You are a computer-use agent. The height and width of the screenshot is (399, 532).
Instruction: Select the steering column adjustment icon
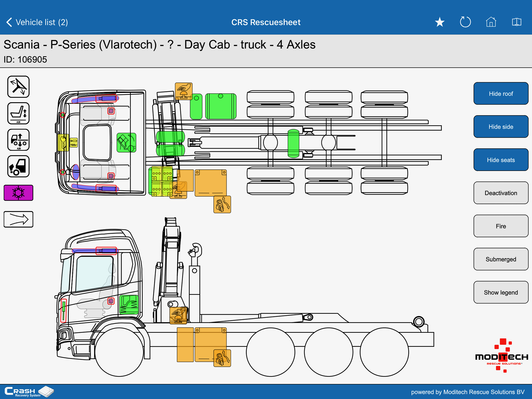click(x=18, y=87)
